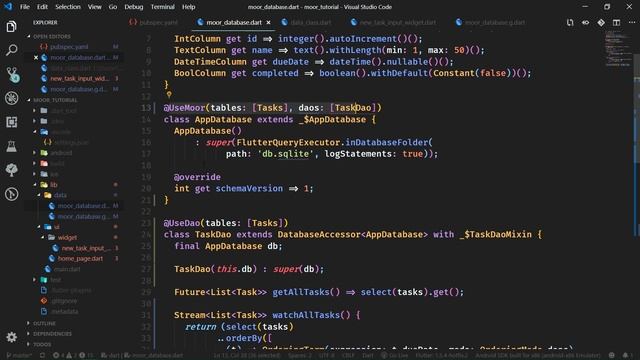640x360 pixels.
Task: Click the TaskDao text on line 13
Action: click(353, 108)
